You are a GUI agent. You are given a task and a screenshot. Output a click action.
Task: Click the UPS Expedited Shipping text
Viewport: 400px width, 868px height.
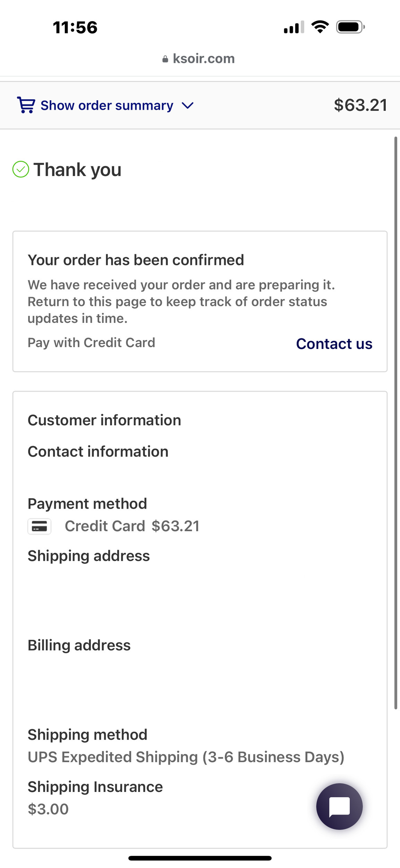(186, 757)
